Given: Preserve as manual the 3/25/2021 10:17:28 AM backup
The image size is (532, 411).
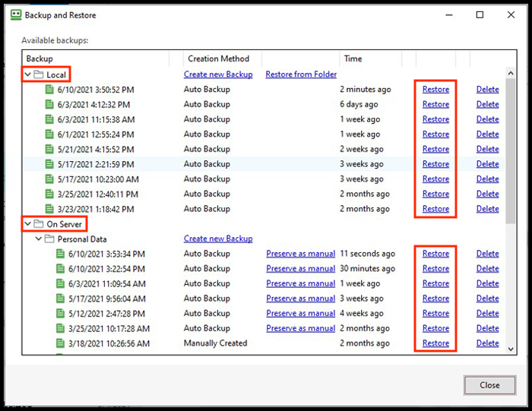Looking at the screenshot, I should point(301,328).
